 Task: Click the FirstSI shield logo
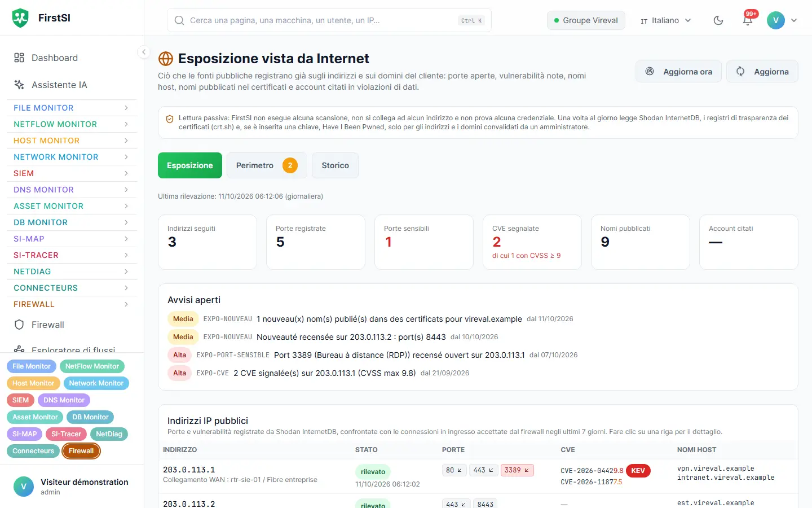[20, 18]
